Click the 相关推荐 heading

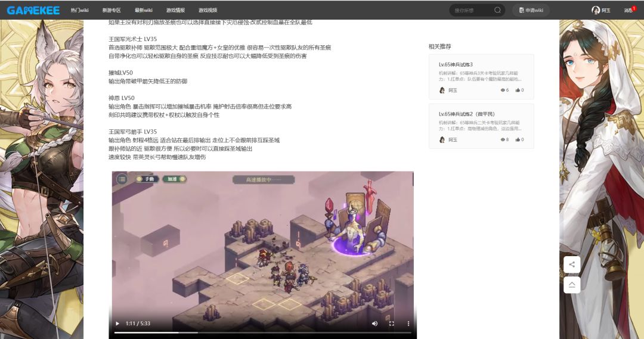point(440,47)
